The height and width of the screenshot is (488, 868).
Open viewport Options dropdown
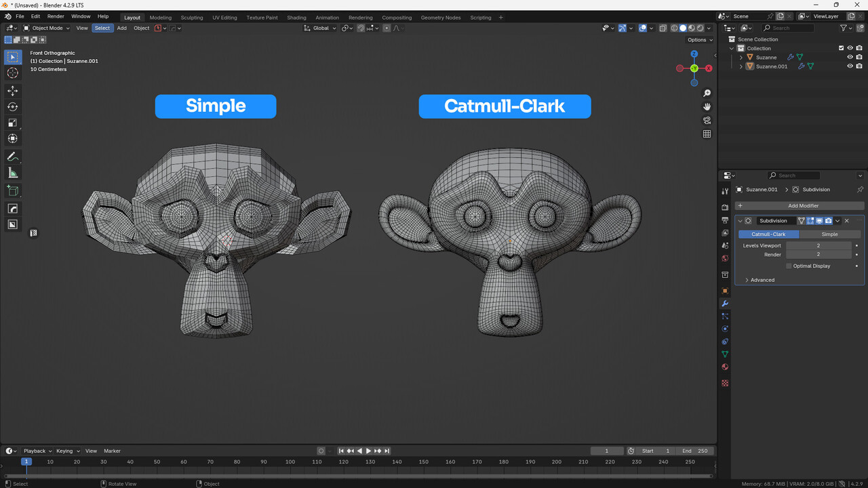(x=700, y=40)
